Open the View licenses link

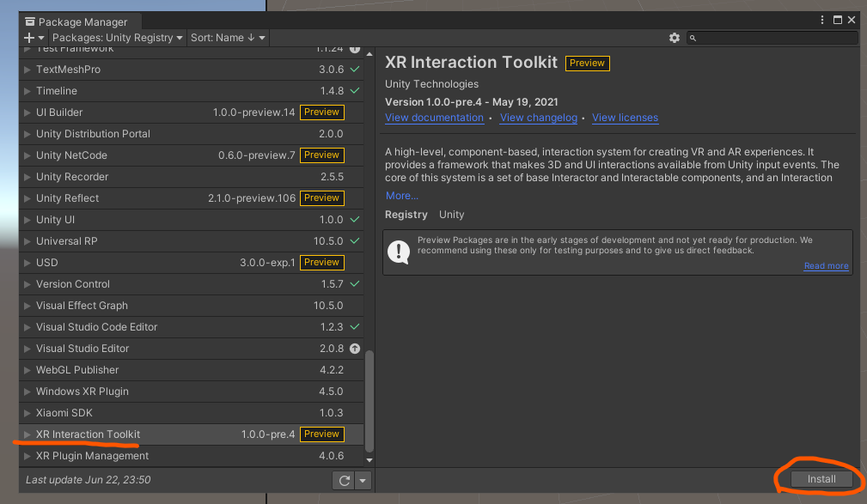pos(625,118)
